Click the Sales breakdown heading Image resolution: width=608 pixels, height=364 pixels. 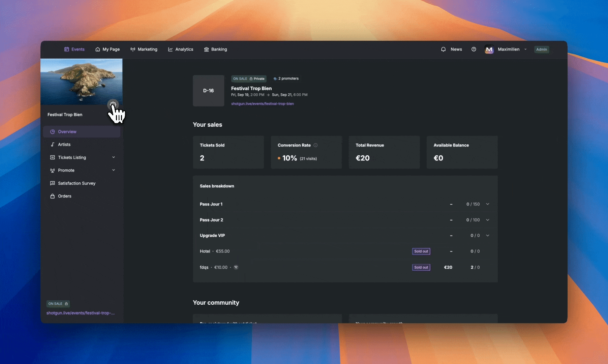pyautogui.click(x=217, y=186)
